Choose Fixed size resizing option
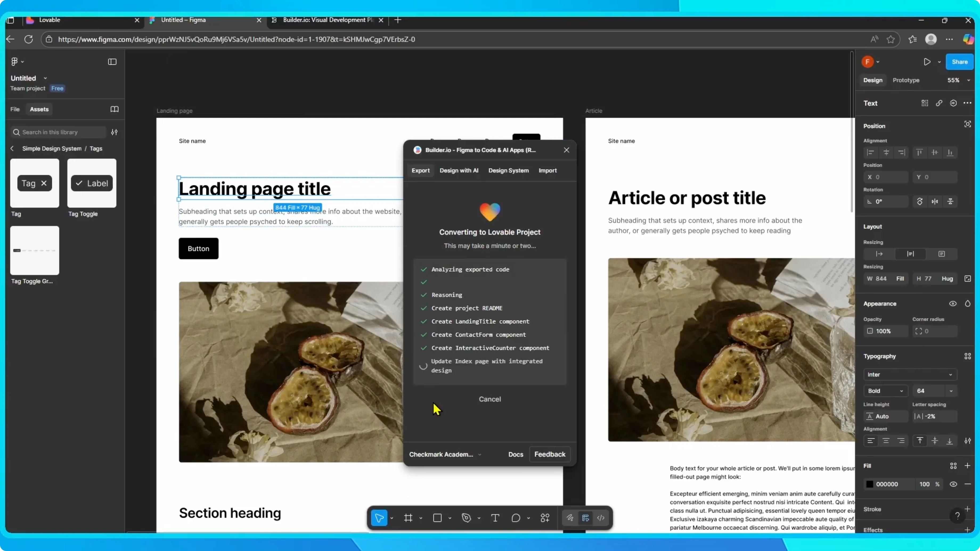Image resolution: width=980 pixels, height=551 pixels. (942, 254)
